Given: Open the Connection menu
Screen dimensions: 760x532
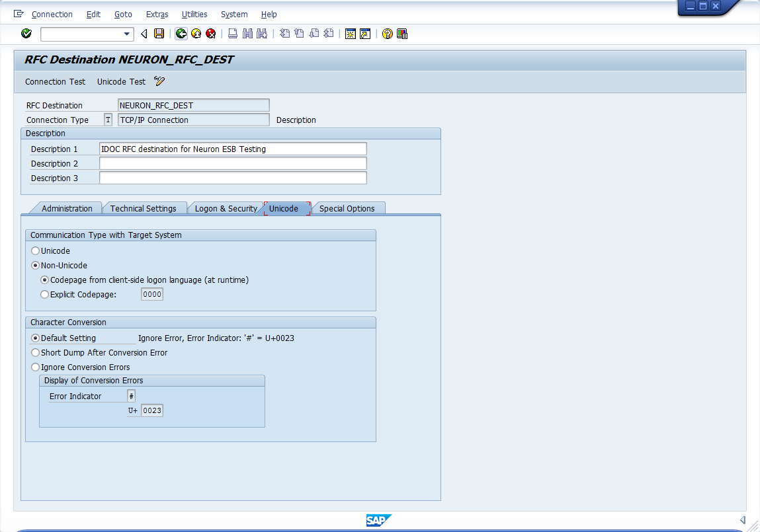Looking at the screenshot, I should 52,15.
